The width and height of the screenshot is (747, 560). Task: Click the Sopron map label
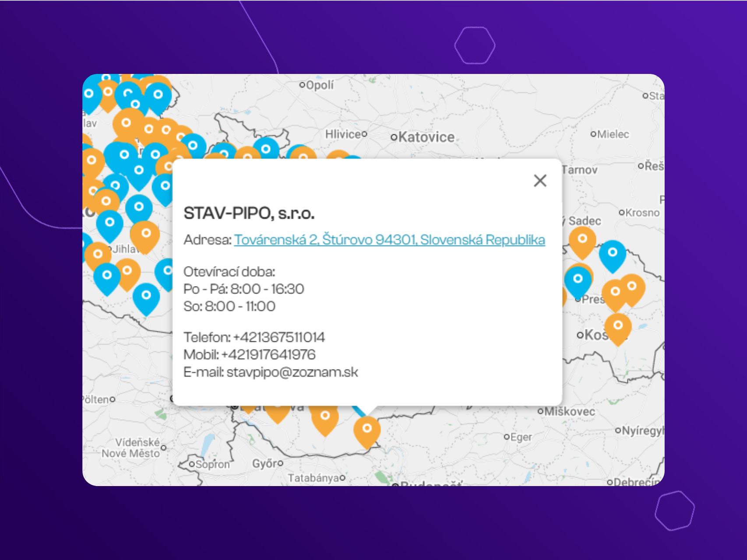click(x=212, y=464)
